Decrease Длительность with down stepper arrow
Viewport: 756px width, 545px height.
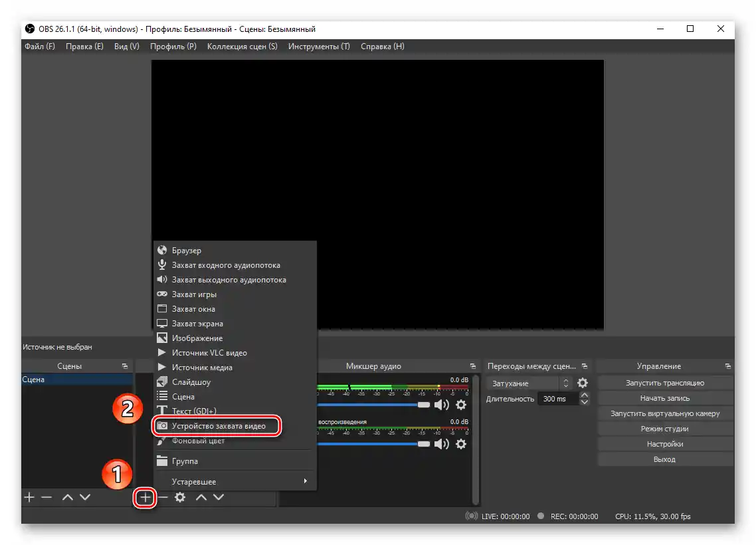585,401
